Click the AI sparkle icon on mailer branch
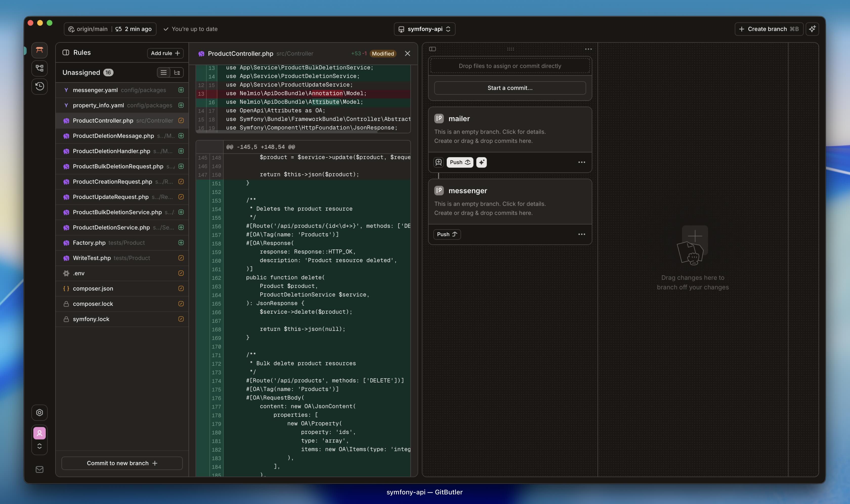This screenshot has height=504, width=850. point(481,162)
